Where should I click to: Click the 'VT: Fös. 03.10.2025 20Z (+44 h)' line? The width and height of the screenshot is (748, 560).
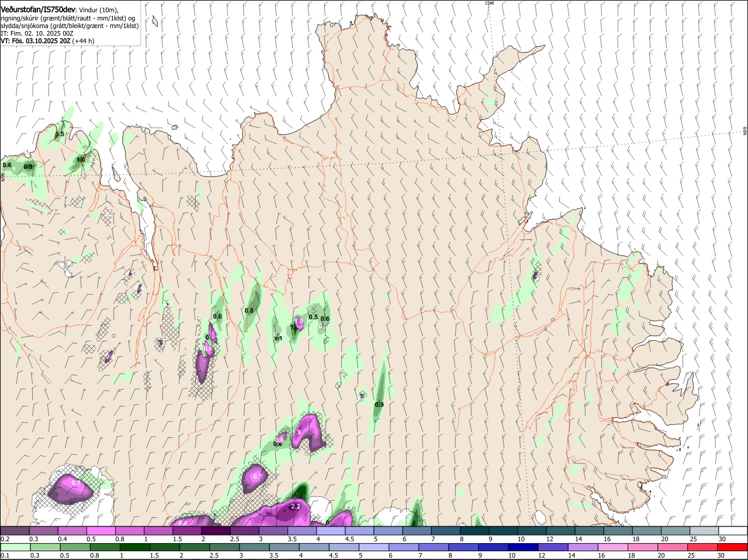pyautogui.click(x=47, y=41)
